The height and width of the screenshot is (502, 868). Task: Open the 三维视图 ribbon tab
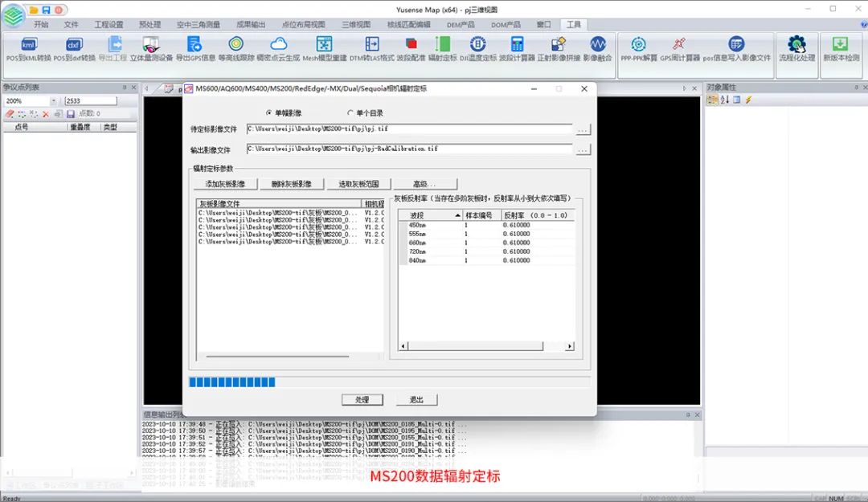click(355, 25)
